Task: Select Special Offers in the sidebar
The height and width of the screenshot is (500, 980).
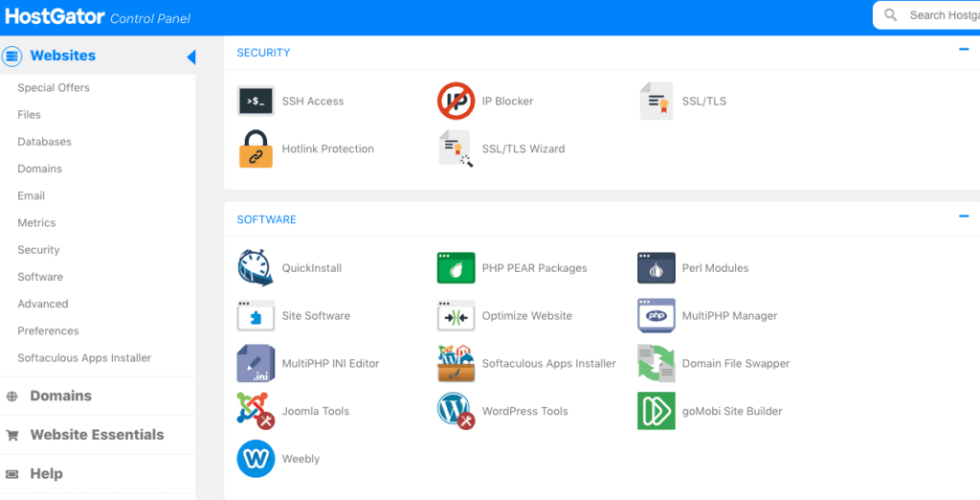Action: tap(54, 87)
